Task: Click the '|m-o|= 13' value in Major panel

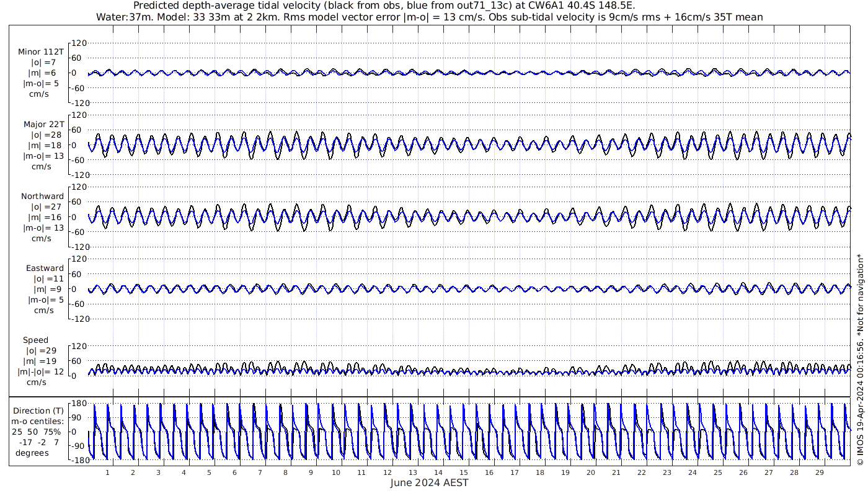Action: coord(43,156)
